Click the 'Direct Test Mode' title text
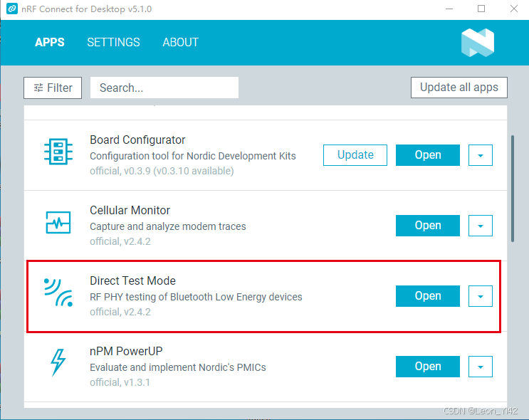 click(x=132, y=280)
